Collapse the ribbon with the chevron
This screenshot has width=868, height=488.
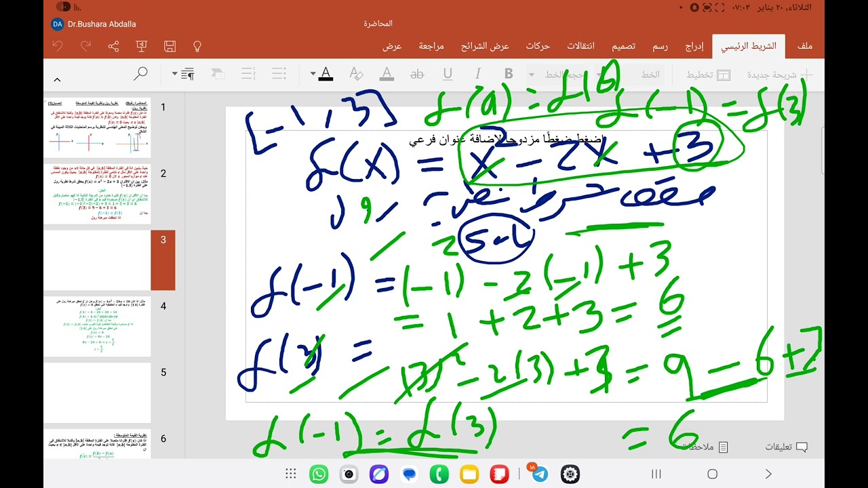click(57, 80)
